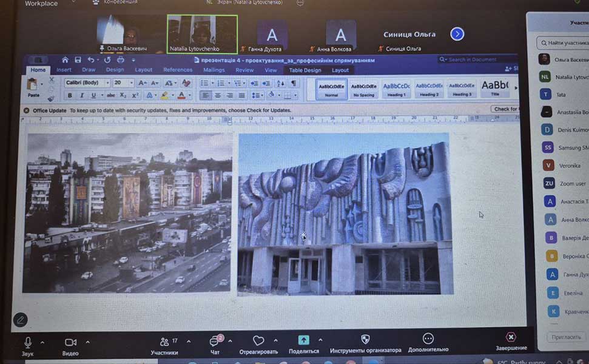Open Инструменты организатора host tools shield
The width and height of the screenshot is (589, 364).
[x=365, y=340]
